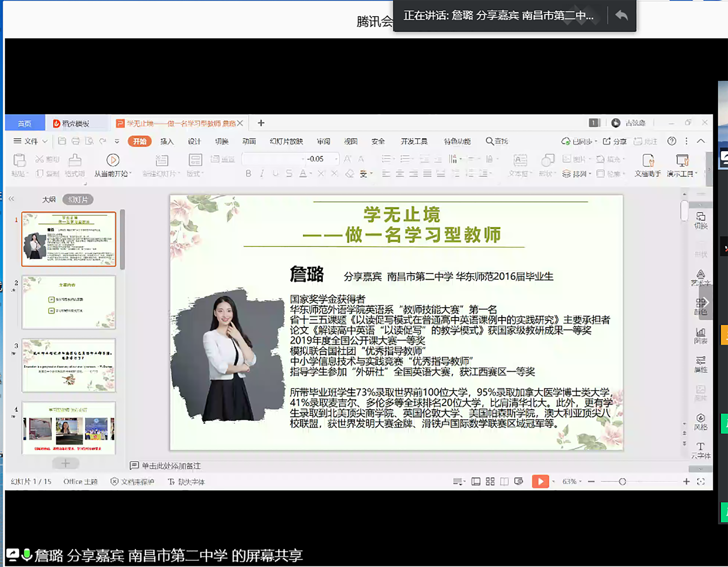Screen dimensions: 728x567
Task: Expand the 文件 menu dropdown arrow
Action: [45, 141]
